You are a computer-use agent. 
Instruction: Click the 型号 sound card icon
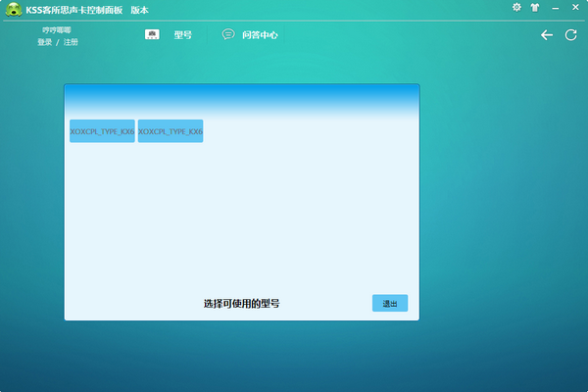click(x=152, y=34)
